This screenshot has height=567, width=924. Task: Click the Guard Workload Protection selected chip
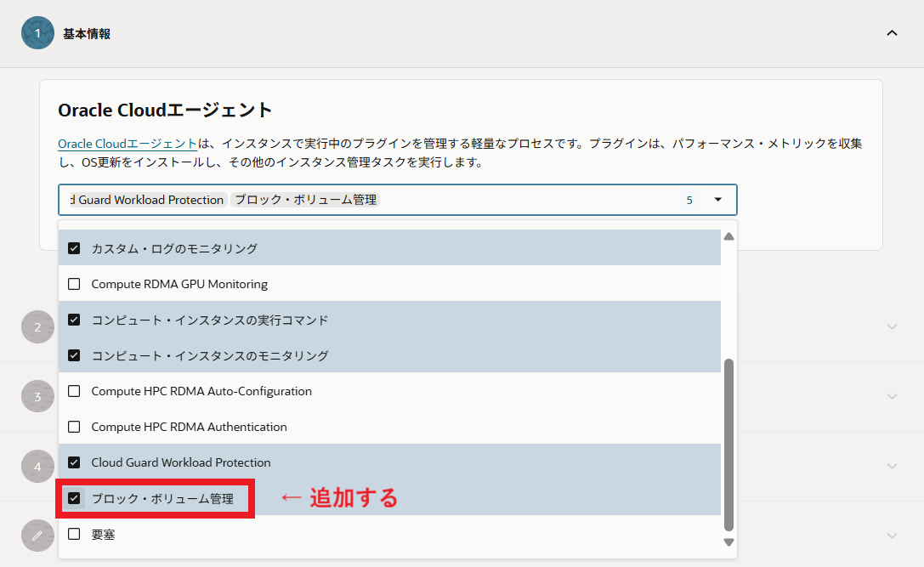tap(148, 200)
